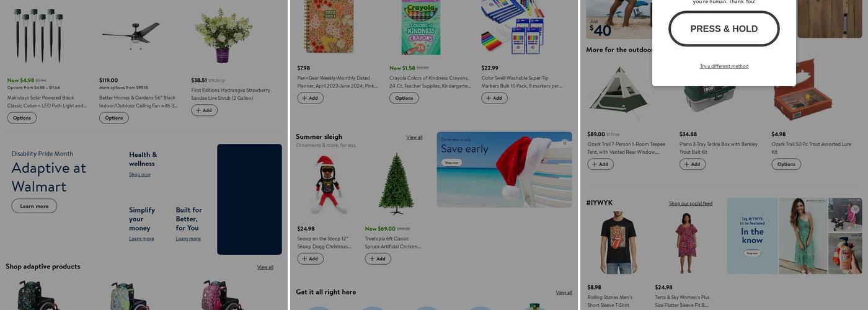
Task: Open the Shop our social feed link
Action: (691, 203)
